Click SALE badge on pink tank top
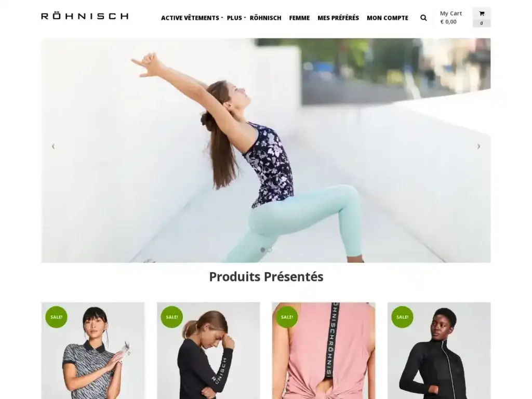This screenshot has width=532, height=399. coord(287,317)
